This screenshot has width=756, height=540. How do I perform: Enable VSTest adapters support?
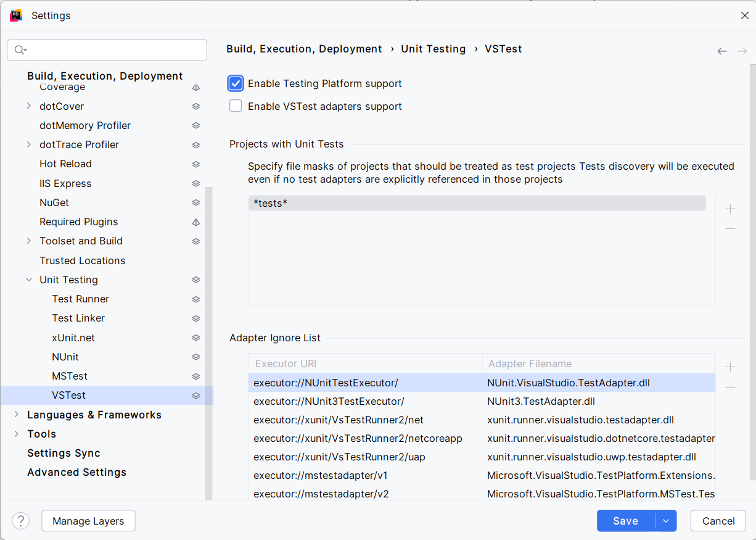tap(235, 106)
